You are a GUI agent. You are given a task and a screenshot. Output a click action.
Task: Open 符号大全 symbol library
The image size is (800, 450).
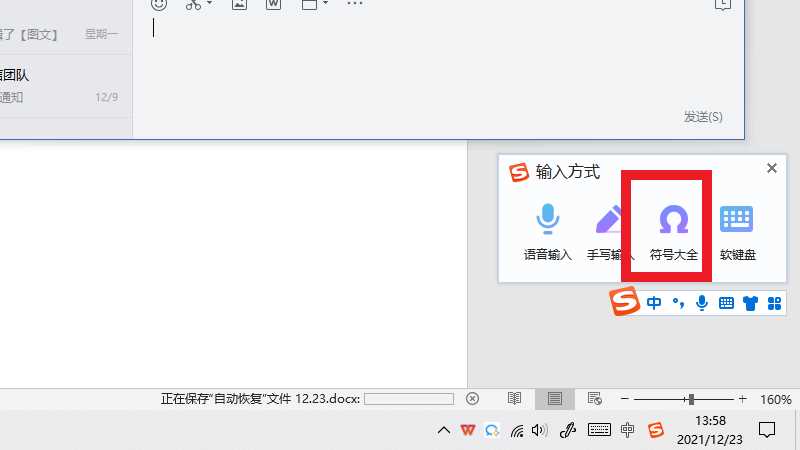[673, 232]
